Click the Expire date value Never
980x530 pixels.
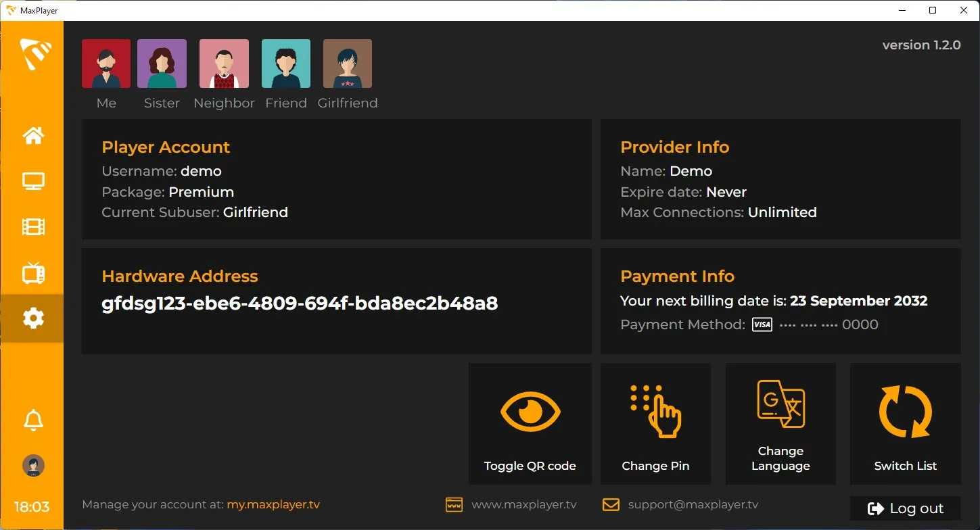(726, 192)
